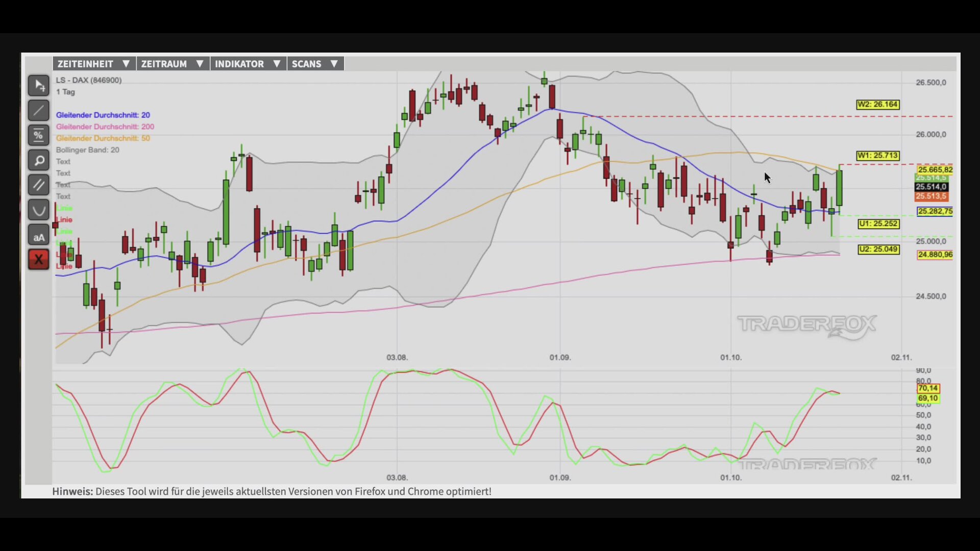The image size is (980, 551).
Task: Open the INDIKATOR dropdown menu
Action: pos(248,64)
